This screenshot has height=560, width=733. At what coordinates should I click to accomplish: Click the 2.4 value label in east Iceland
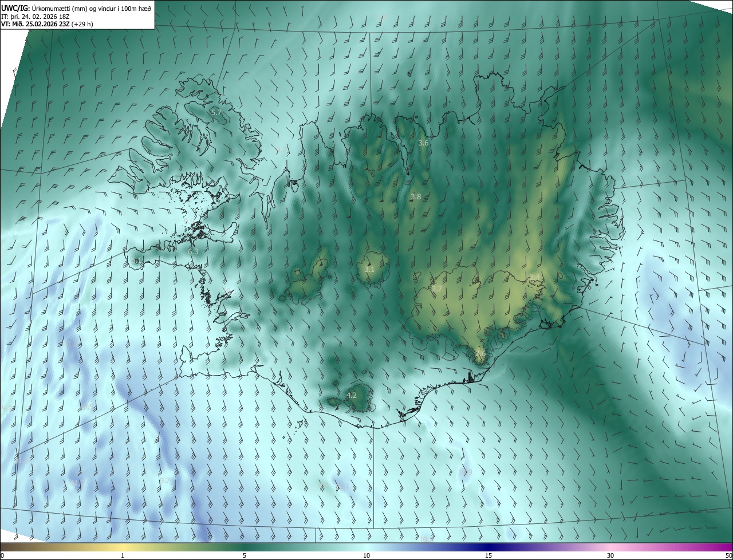tap(534, 278)
